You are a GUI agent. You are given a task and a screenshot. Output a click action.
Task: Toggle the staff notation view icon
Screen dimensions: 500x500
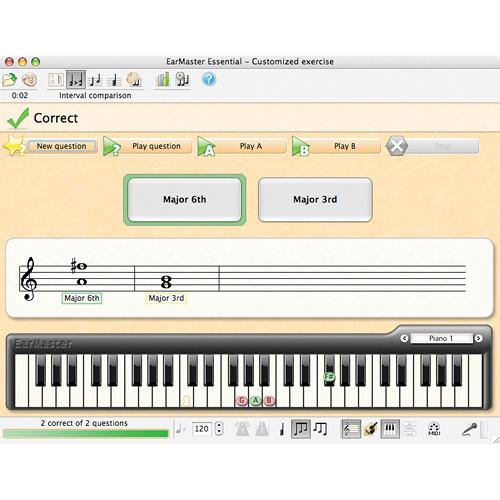351,429
